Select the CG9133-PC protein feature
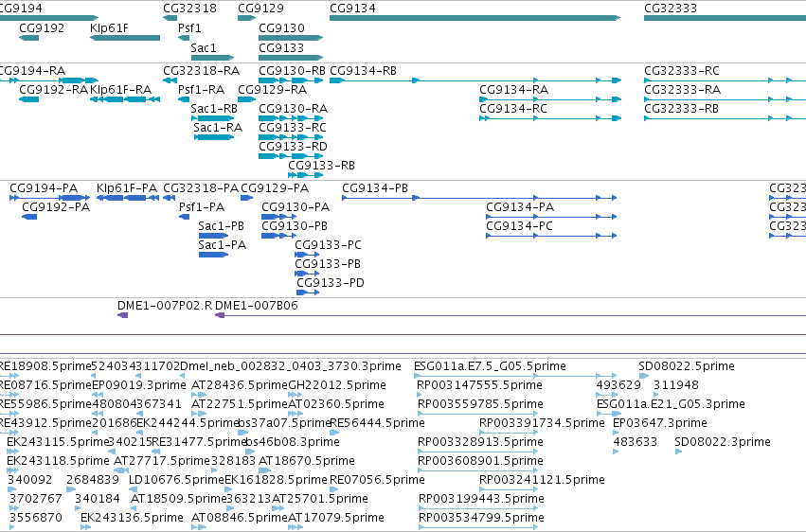This screenshot has height=532, width=806. 307,256
